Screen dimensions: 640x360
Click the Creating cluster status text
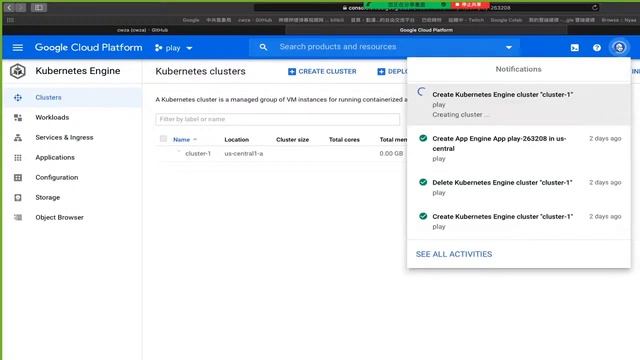460,115
